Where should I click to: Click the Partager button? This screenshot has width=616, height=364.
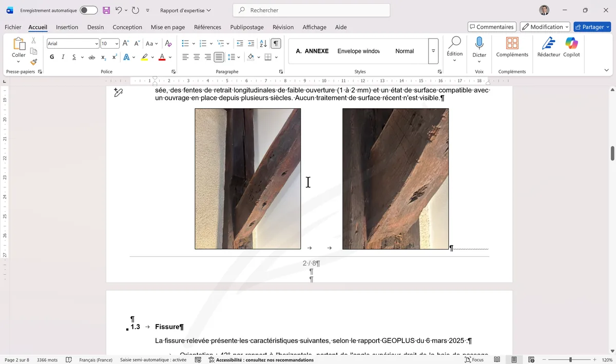tap(592, 27)
